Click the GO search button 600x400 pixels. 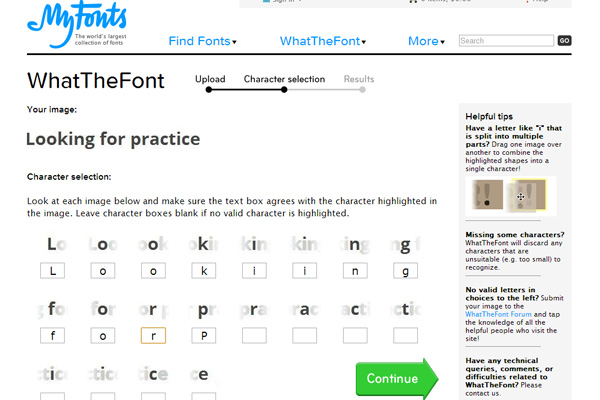click(564, 41)
